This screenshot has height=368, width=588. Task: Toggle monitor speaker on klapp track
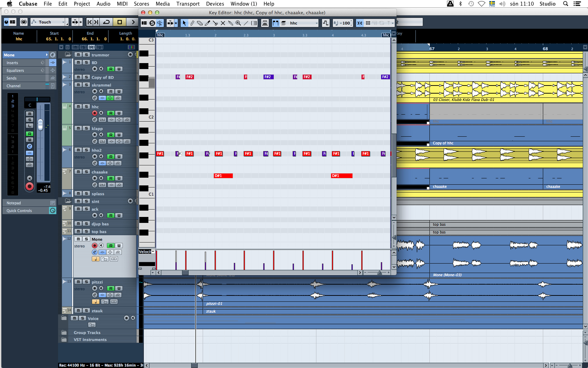coord(101,135)
